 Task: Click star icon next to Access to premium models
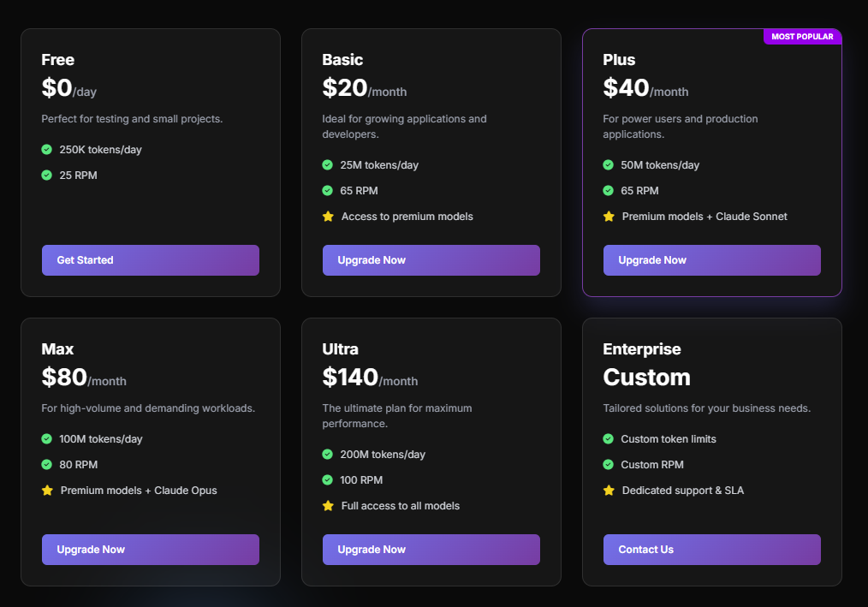pos(328,217)
